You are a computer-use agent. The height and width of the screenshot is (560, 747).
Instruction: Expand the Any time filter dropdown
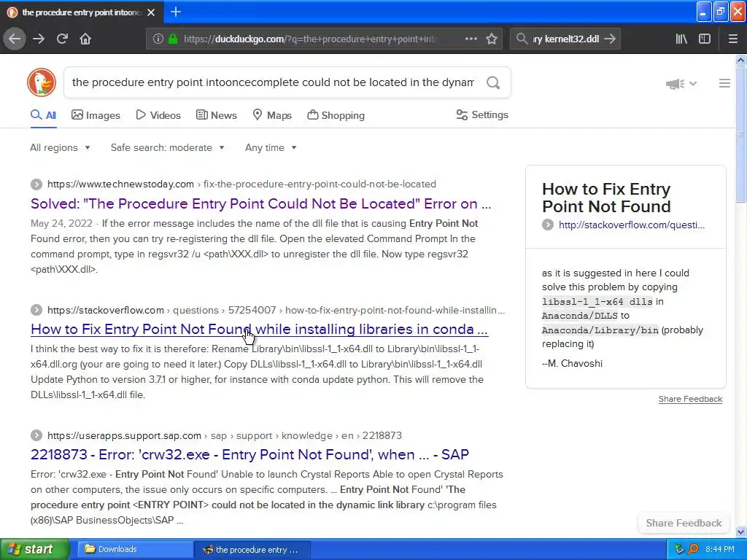click(x=271, y=147)
